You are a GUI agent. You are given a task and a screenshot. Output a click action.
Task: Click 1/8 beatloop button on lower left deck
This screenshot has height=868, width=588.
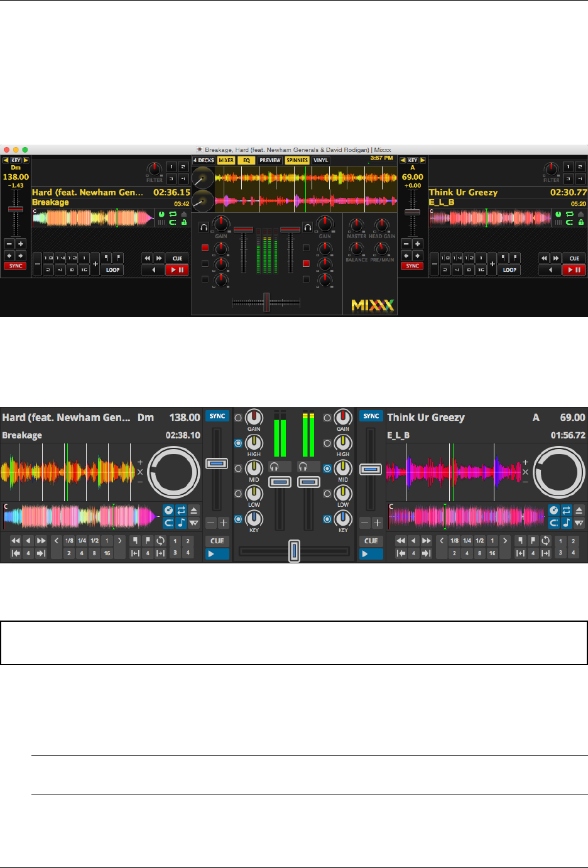[69, 540]
